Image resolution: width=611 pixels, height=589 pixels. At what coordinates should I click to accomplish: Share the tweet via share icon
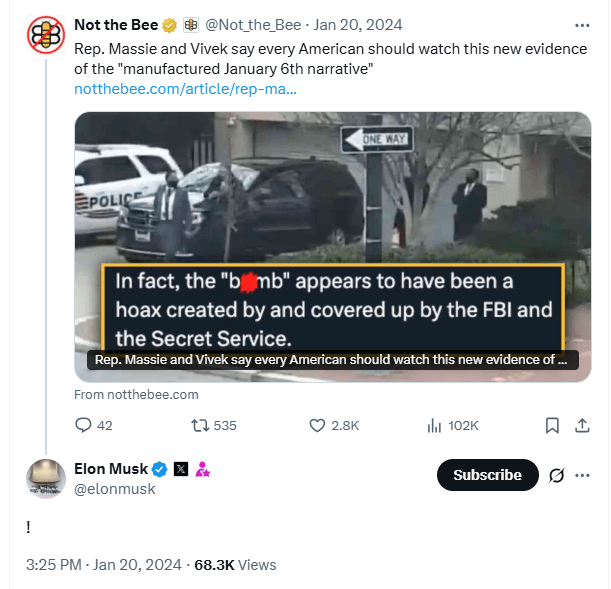(582, 425)
